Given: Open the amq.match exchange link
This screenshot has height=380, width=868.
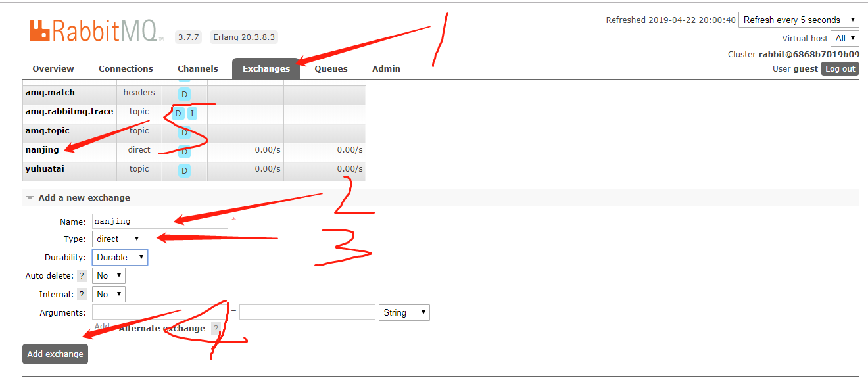Looking at the screenshot, I should point(50,93).
